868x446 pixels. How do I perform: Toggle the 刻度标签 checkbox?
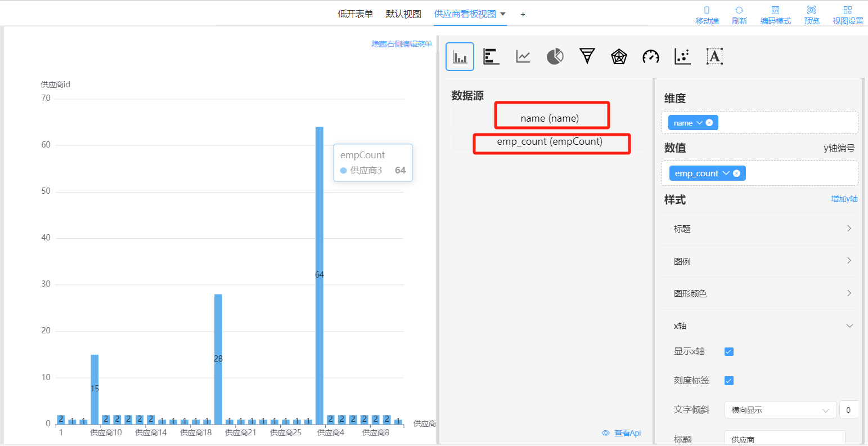pos(729,381)
